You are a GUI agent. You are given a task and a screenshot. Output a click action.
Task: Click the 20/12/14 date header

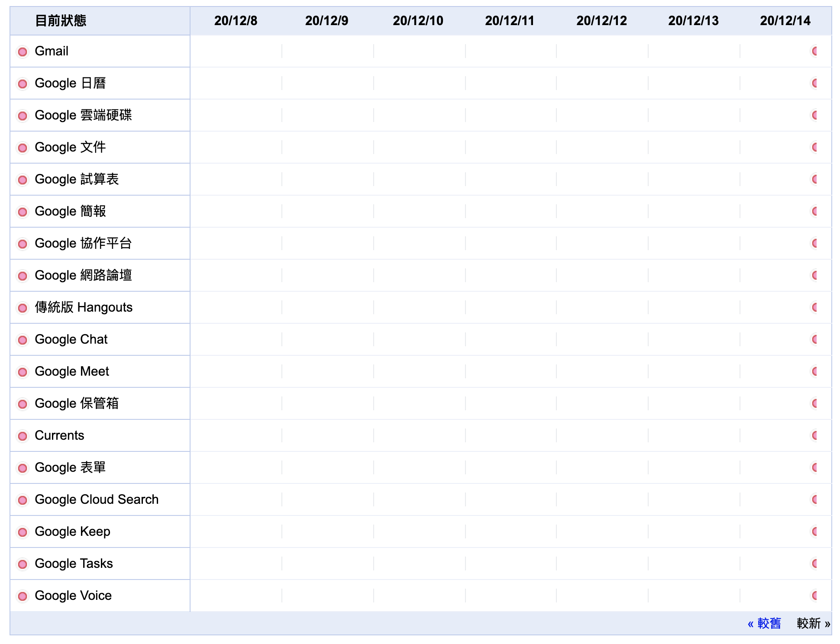785,21
